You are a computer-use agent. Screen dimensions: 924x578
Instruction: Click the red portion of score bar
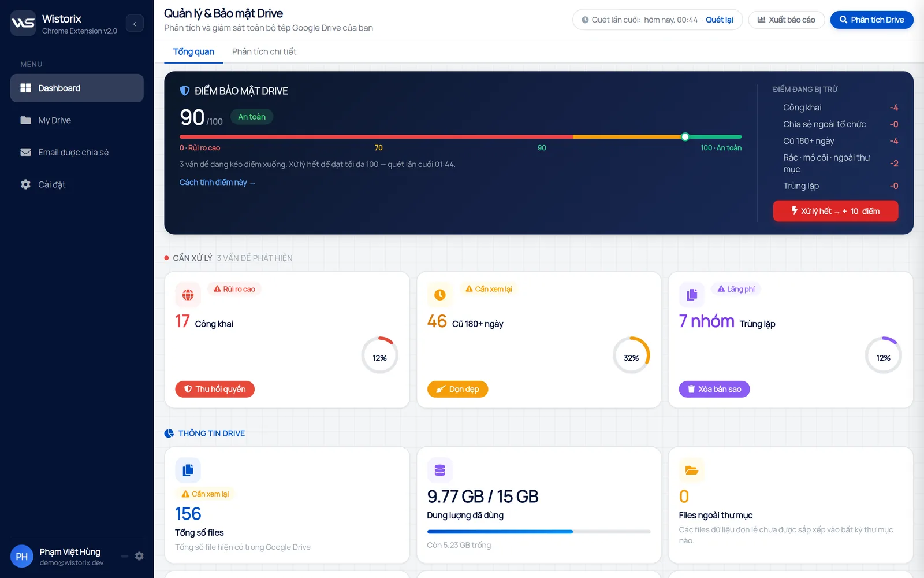click(376, 137)
